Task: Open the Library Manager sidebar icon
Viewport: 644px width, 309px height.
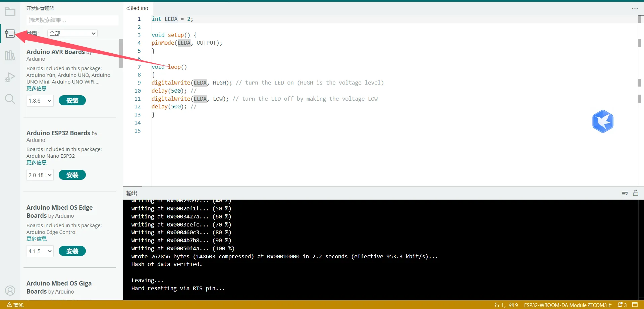Action: click(10, 55)
